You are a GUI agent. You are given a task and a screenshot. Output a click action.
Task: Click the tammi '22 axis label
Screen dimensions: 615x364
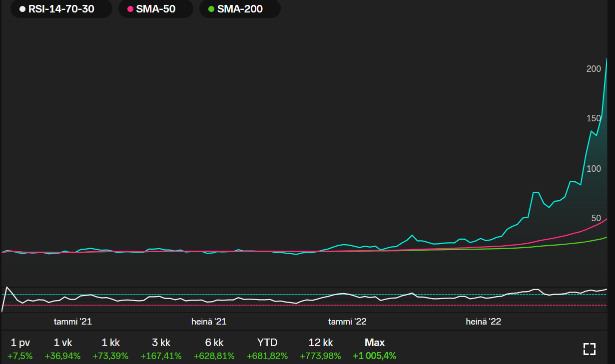pos(347,322)
